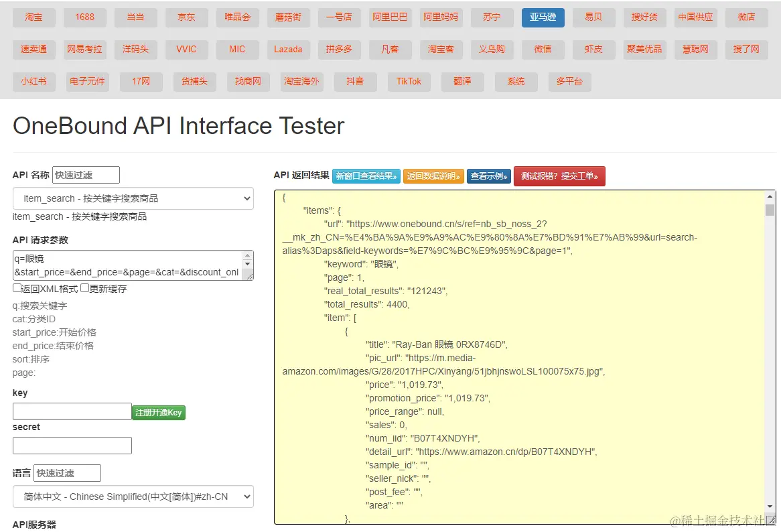Select the TikTok platform tab
The height and width of the screenshot is (532, 781).
click(x=409, y=82)
